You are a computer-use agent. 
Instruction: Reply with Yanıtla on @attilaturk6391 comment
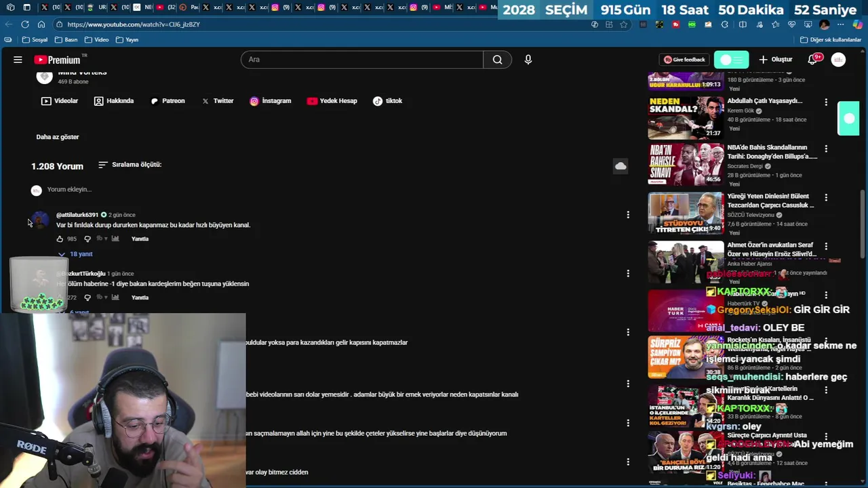pyautogui.click(x=140, y=239)
